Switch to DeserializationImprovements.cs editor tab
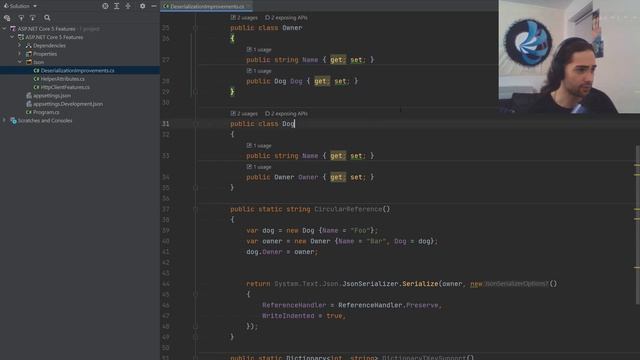The image size is (640, 360). click(207, 6)
